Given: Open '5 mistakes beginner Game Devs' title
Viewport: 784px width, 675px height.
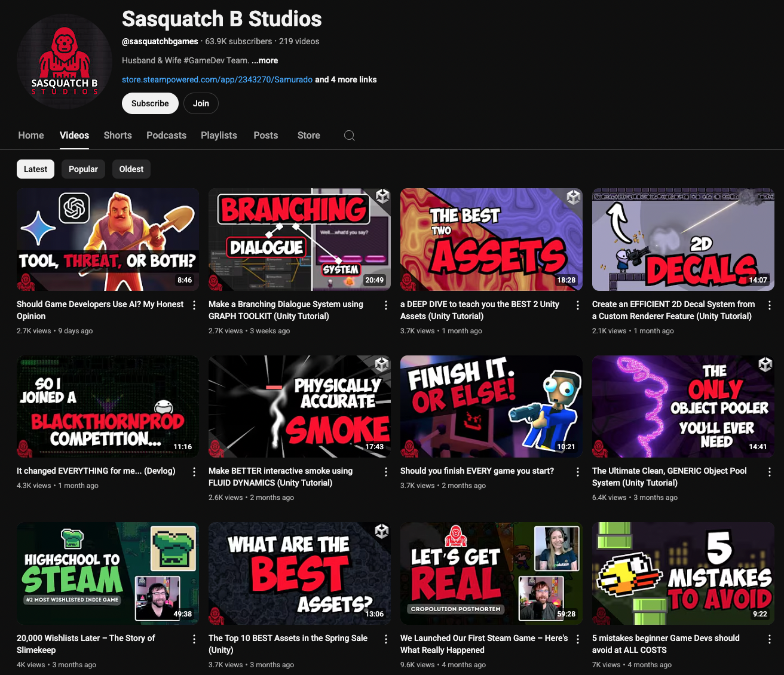Looking at the screenshot, I should click(666, 644).
